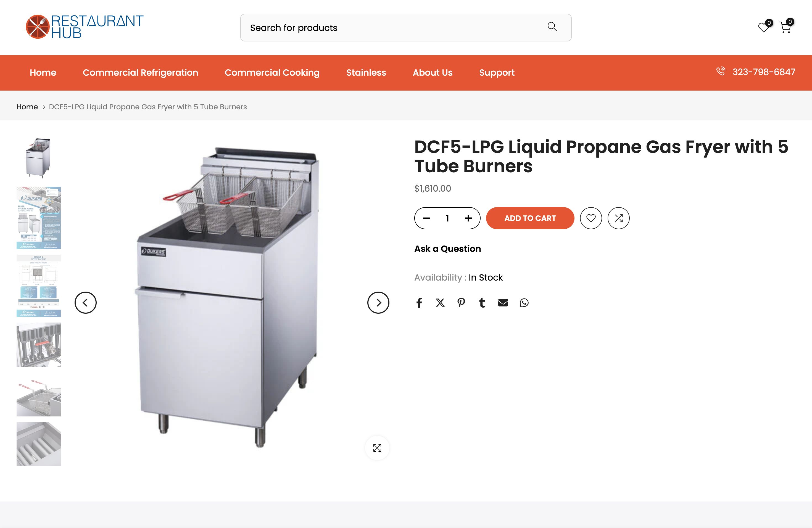
Task: Increase quantity with plus button
Action: tap(468, 218)
